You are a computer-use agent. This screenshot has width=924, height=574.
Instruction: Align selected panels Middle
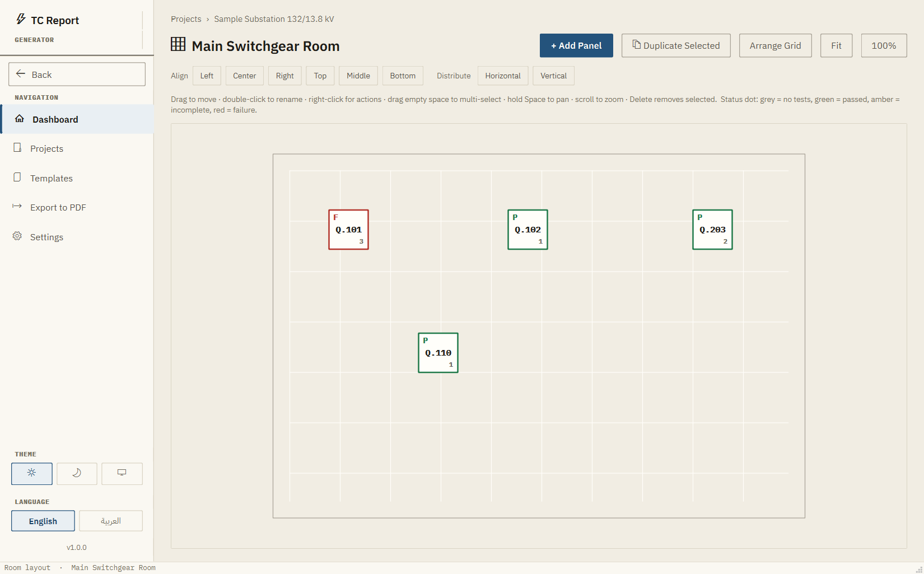358,76
